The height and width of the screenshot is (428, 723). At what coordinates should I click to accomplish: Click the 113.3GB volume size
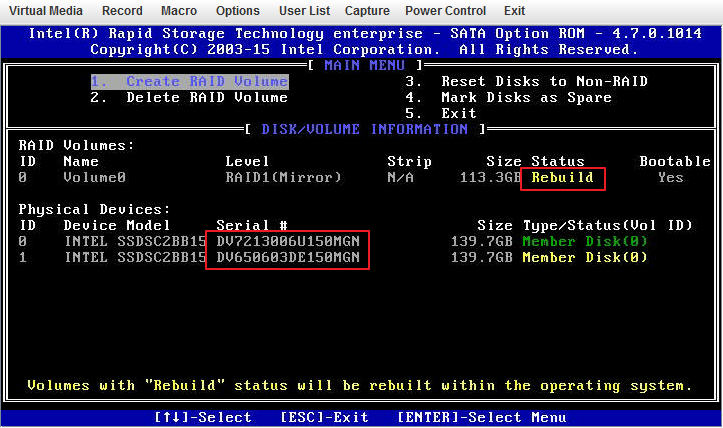pyautogui.click(x=490, y=178)
